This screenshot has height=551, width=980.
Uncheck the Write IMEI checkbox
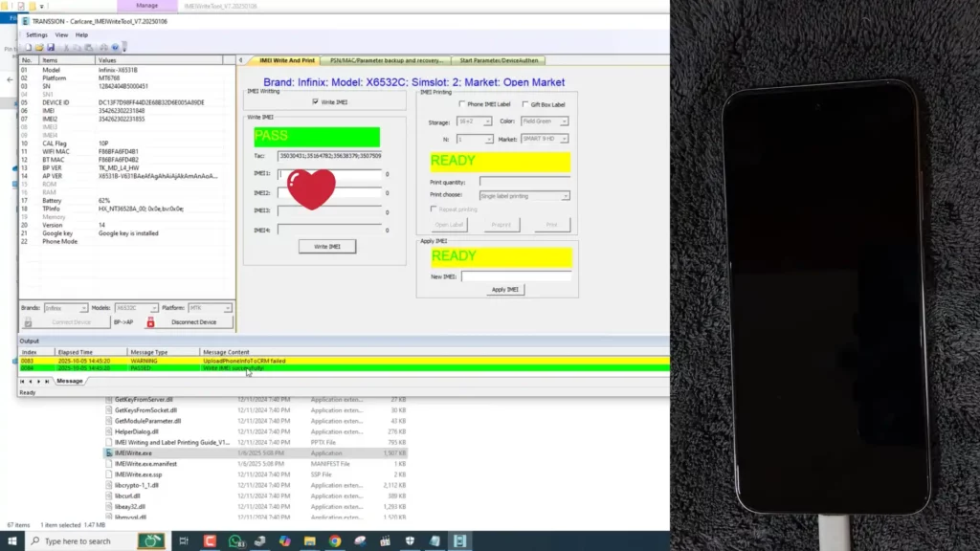click(x=315, y=102)
